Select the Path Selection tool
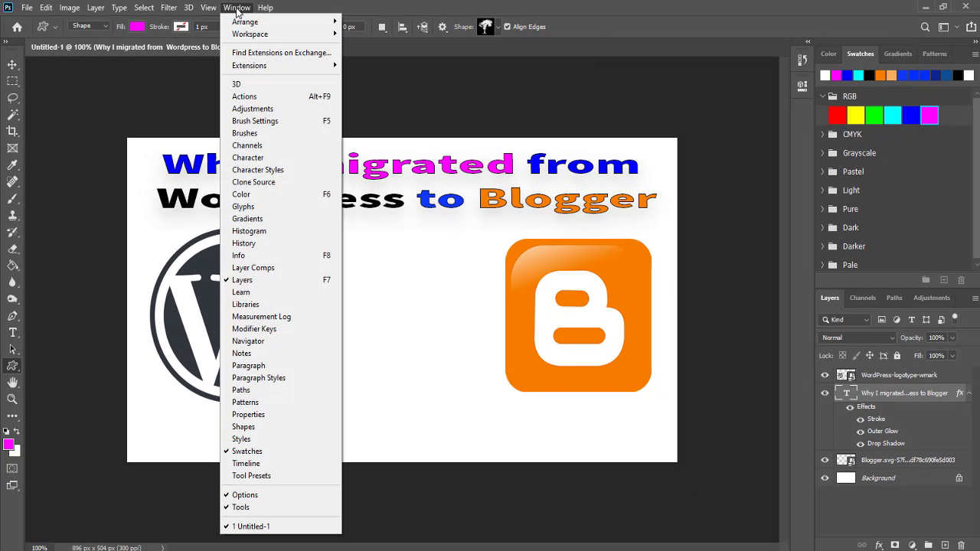 pos(12,350)
